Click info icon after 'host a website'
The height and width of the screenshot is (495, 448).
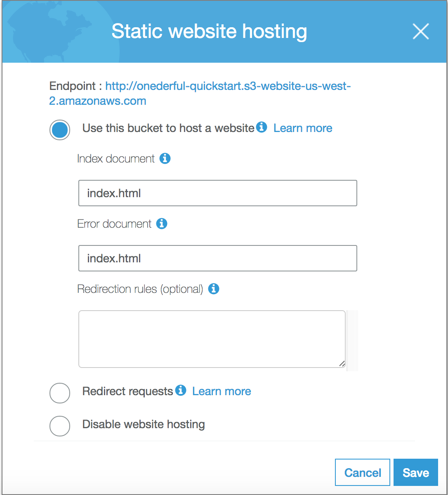(262, 127)
